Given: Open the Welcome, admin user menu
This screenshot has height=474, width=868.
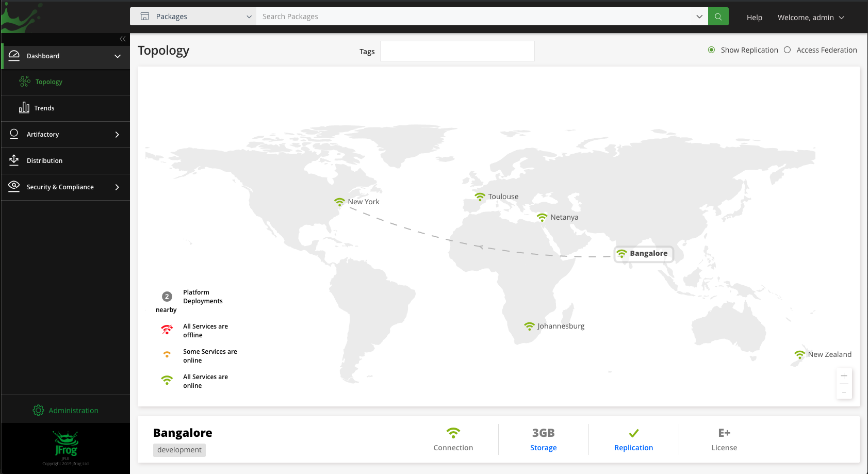Looking at the screenshot, I should coord(810,18).
